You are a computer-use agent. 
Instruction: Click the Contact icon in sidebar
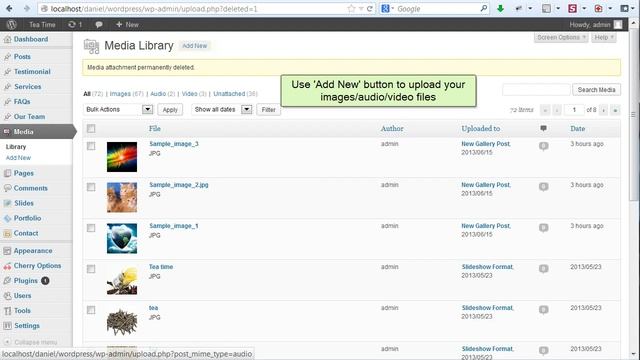(7, 233)
